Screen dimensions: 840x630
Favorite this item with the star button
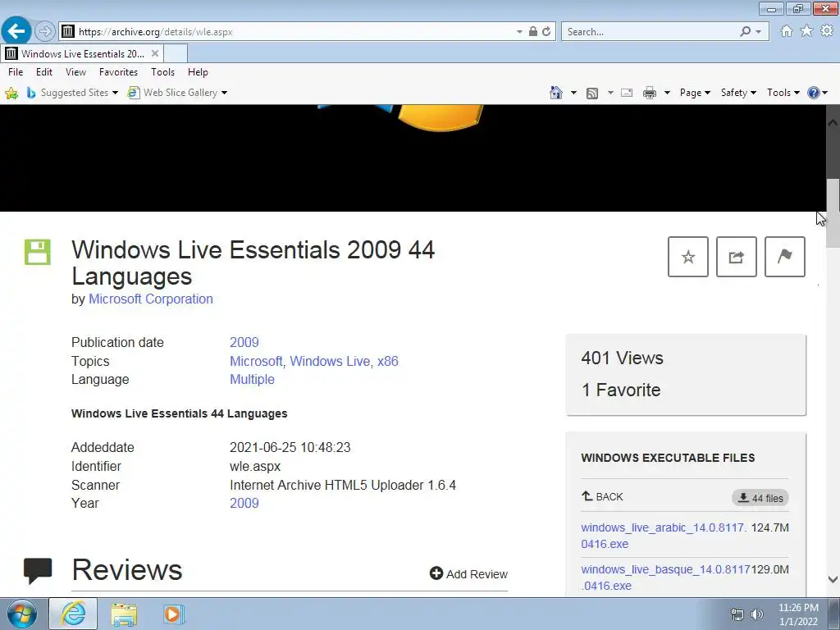pos(688,257)
